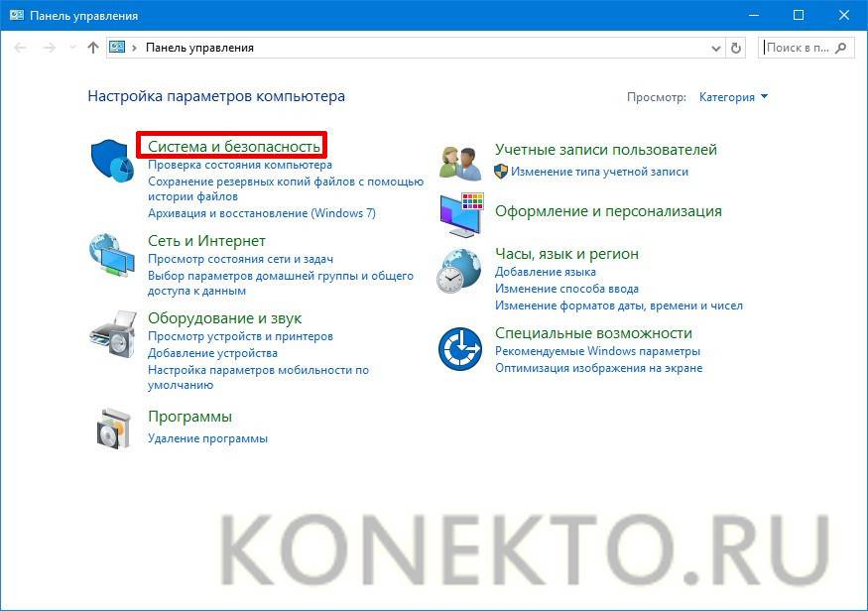Open Просмотр устройств и принтеров link
Image resolution: width=868 pixels, height=611 pixels.
coord(240,336)
